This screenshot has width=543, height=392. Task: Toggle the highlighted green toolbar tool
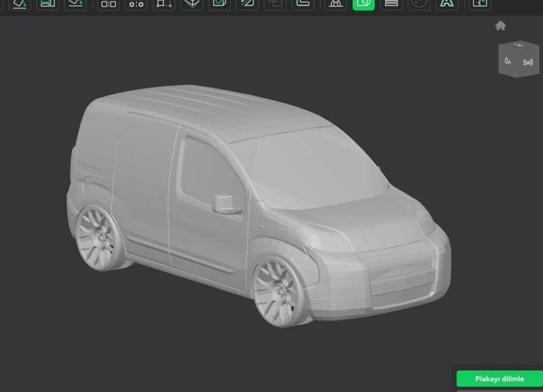pyautogui.click(x=363, y=4)
